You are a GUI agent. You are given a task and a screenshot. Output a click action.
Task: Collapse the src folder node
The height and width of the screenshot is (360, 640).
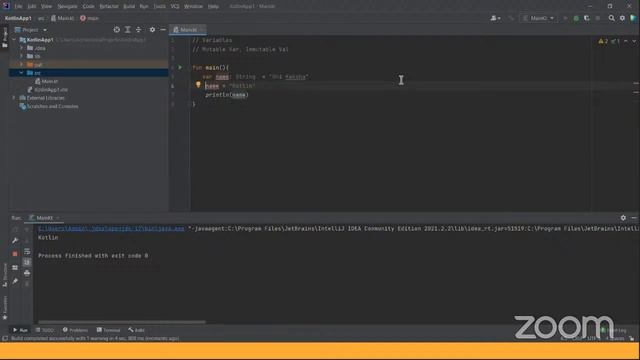click(x=22, y=73)
